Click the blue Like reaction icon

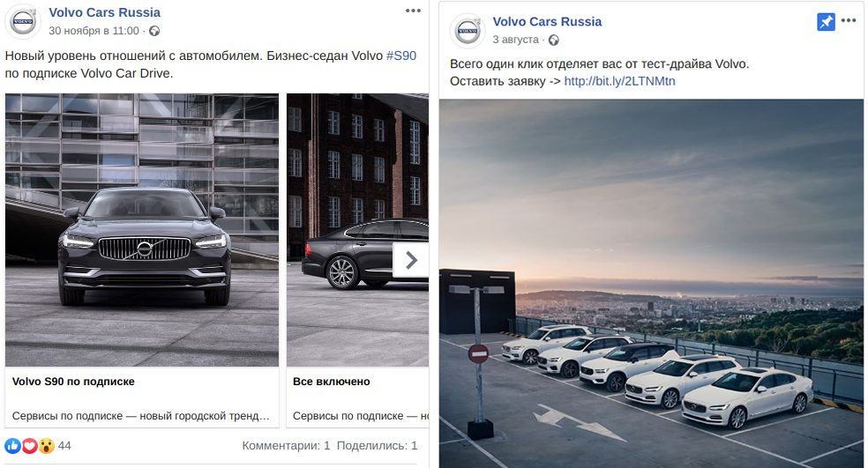[x=12, y=446]
